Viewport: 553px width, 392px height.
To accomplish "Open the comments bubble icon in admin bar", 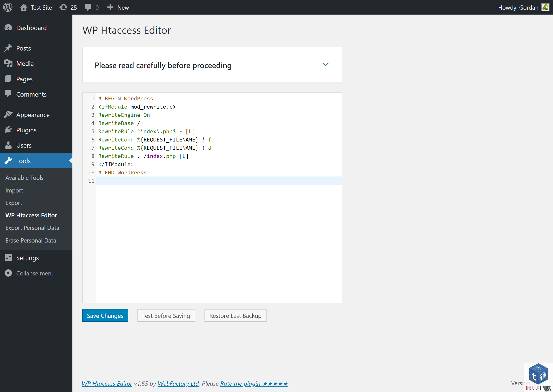I will [x=88, y=7].
